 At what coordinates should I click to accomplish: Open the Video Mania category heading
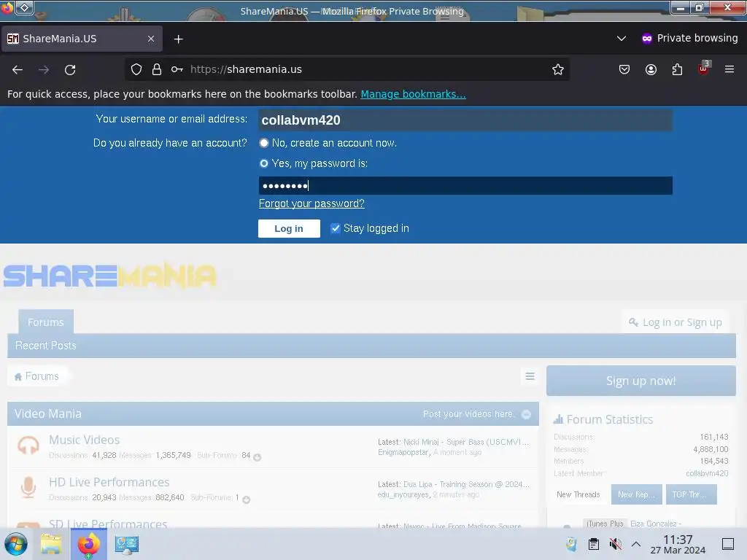click(x=47, y=414)
